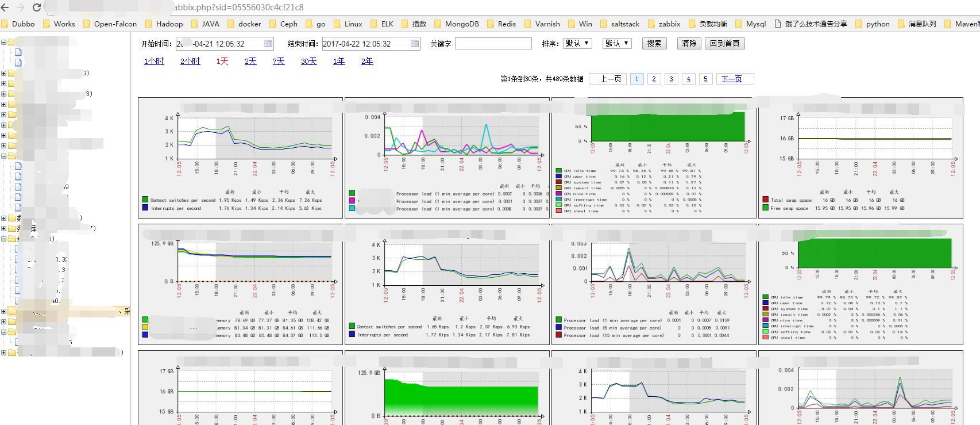Open the second 默认 sort-order dropdown
Image resolution: width=980 pixels, height=425 pixels.
[x=617, y=43]
